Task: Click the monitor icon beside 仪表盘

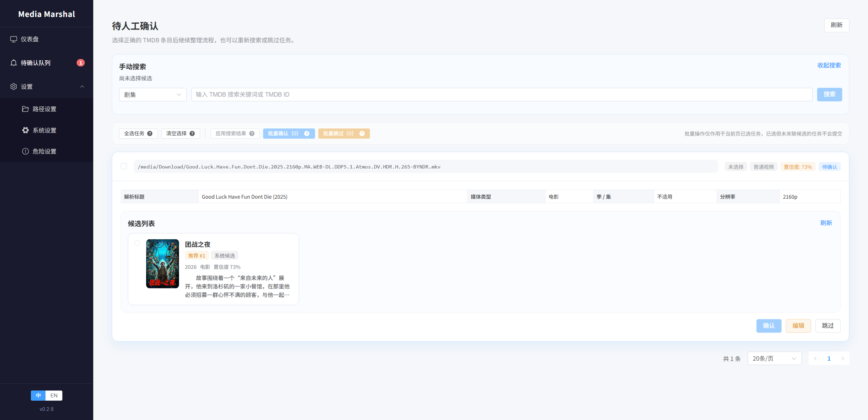Action: [14, 39]
